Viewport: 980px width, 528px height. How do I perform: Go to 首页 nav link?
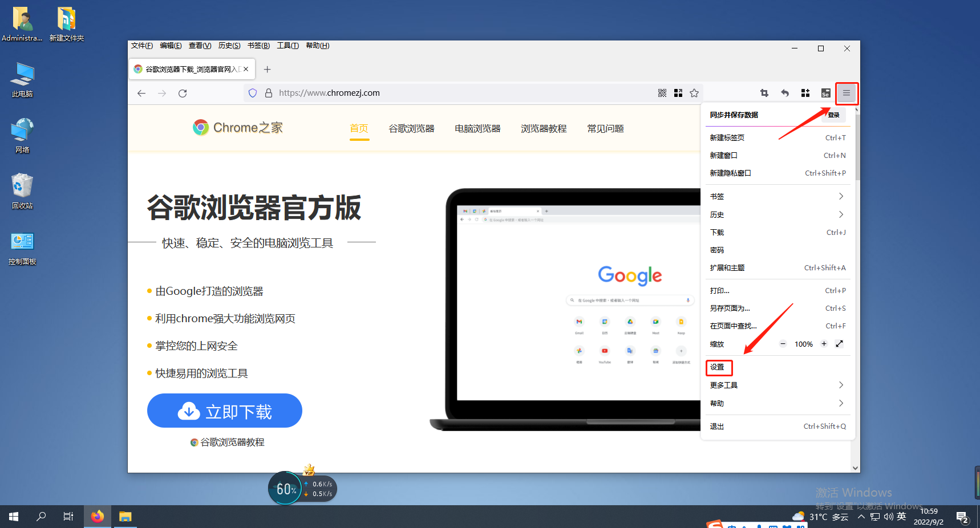click(359, 128)
